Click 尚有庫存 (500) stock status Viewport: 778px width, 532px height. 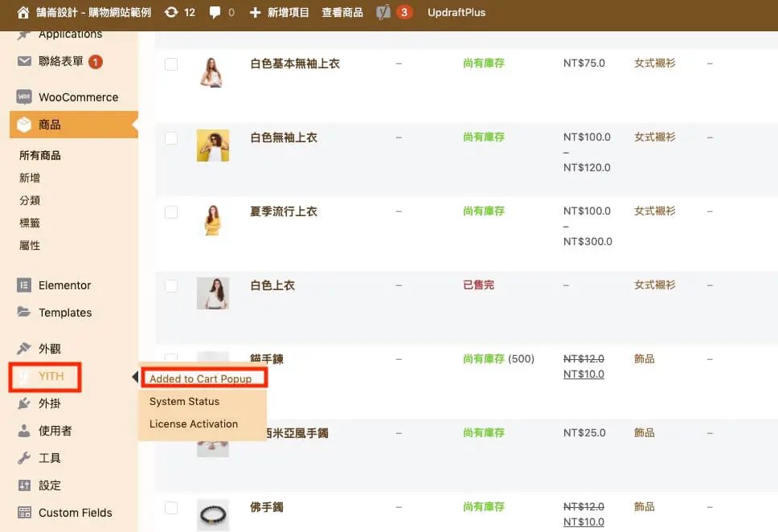click(x=498, y=358)
